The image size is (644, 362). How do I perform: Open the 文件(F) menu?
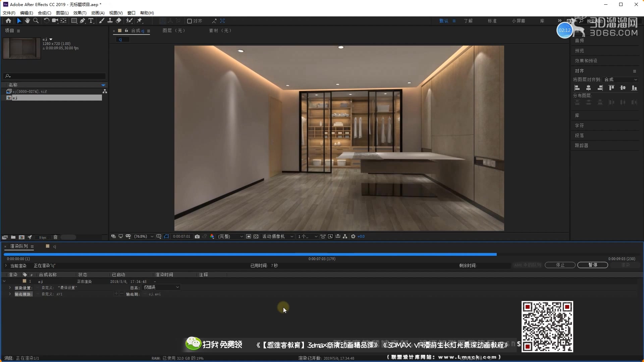[x=9, y=13]
